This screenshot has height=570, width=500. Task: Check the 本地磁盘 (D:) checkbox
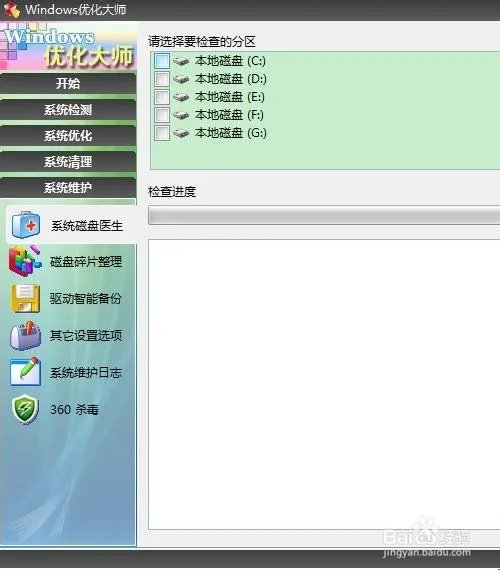point(162,79)
